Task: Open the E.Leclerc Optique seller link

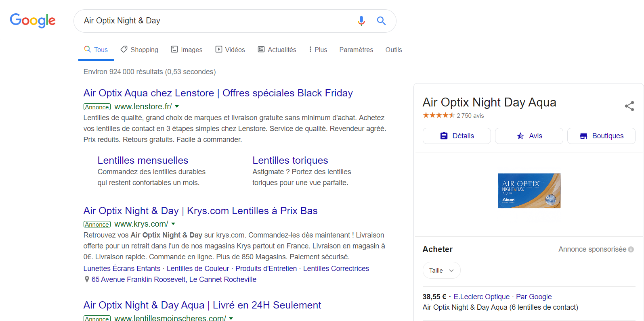Action: coord(482,297)
